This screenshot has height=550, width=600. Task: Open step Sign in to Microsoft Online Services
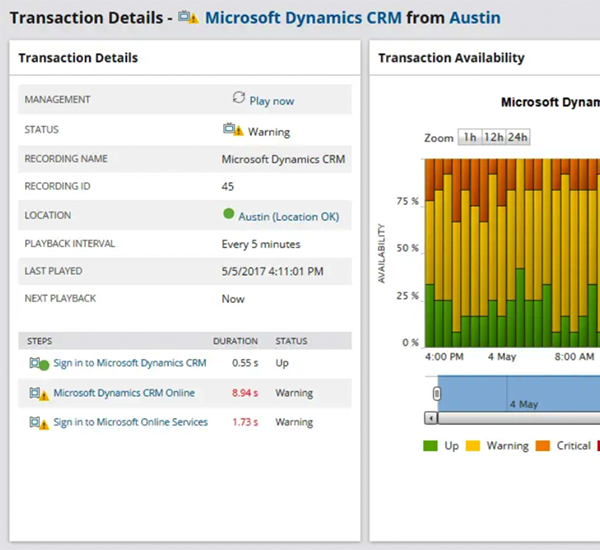[130, 422]
